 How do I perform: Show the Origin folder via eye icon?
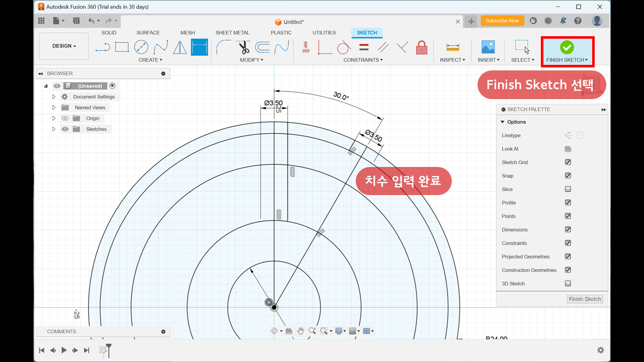[x=65, y=119]
